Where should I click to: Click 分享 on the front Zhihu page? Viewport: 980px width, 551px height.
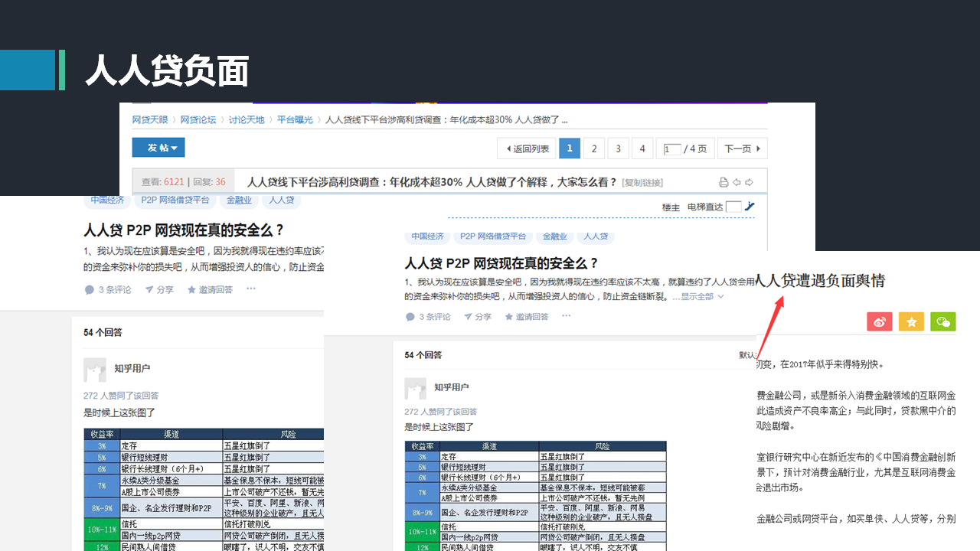[x=478, y=317]
